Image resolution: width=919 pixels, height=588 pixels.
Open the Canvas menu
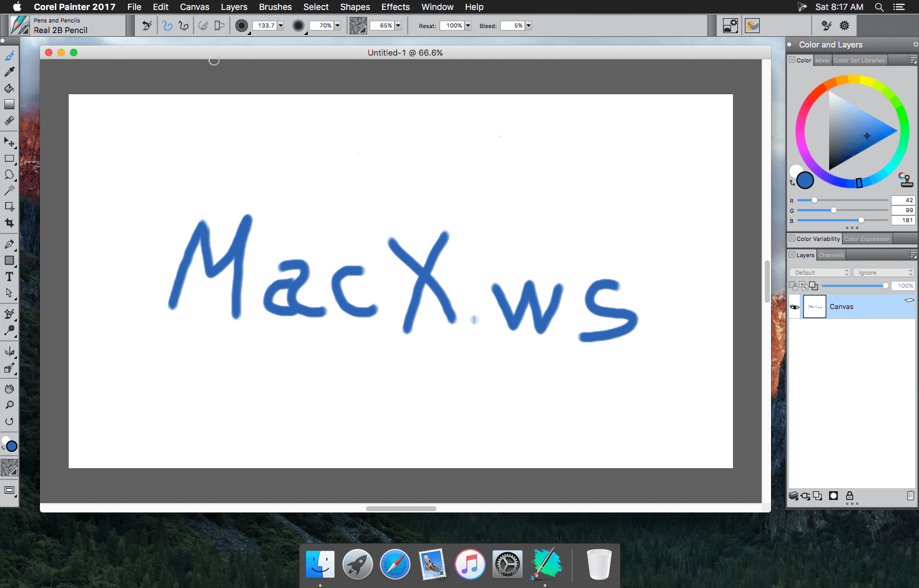(195, 7)
